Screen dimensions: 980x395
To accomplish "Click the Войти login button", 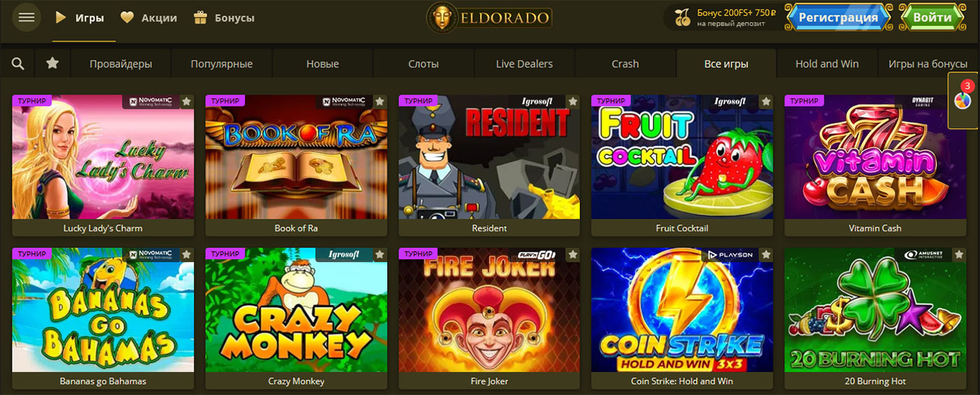I will point(933,17).
